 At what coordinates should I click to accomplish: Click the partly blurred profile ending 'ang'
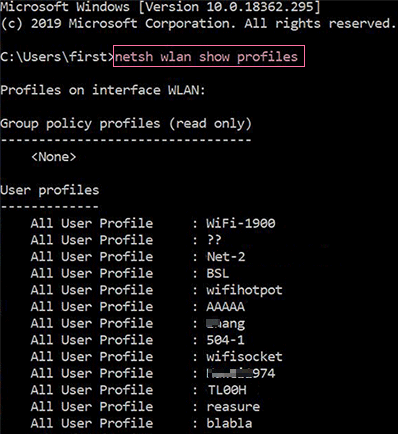226,324
